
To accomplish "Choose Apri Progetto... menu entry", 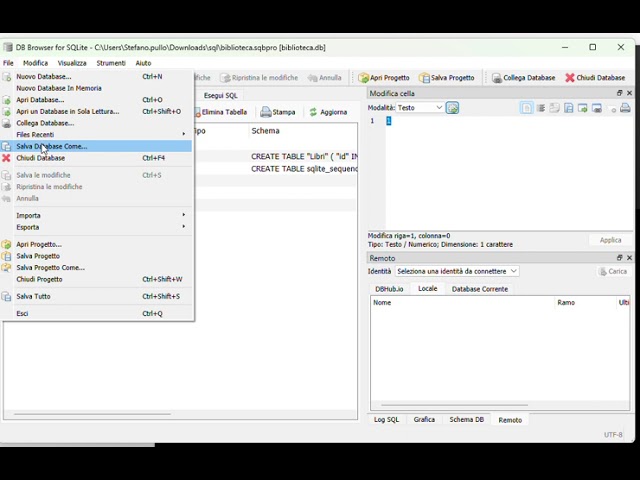I will 96,244.
